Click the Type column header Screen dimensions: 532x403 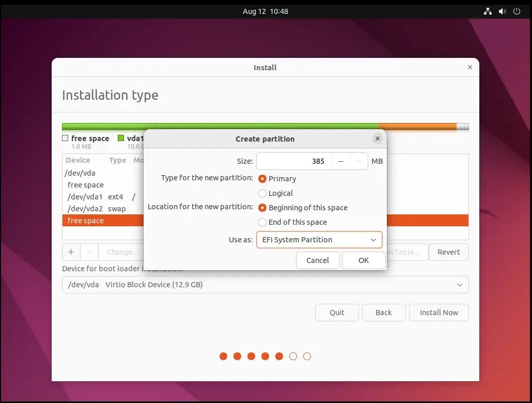click(117, 160)
